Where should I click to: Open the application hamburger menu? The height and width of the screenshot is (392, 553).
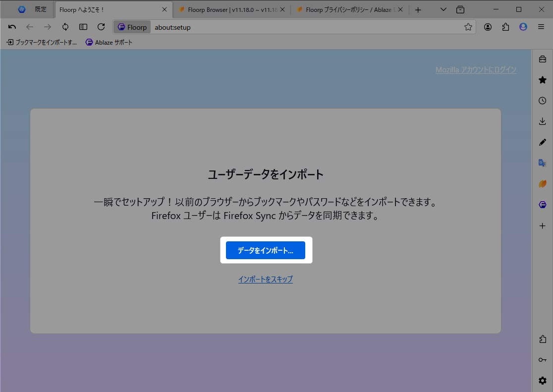(x=541, y=27)
